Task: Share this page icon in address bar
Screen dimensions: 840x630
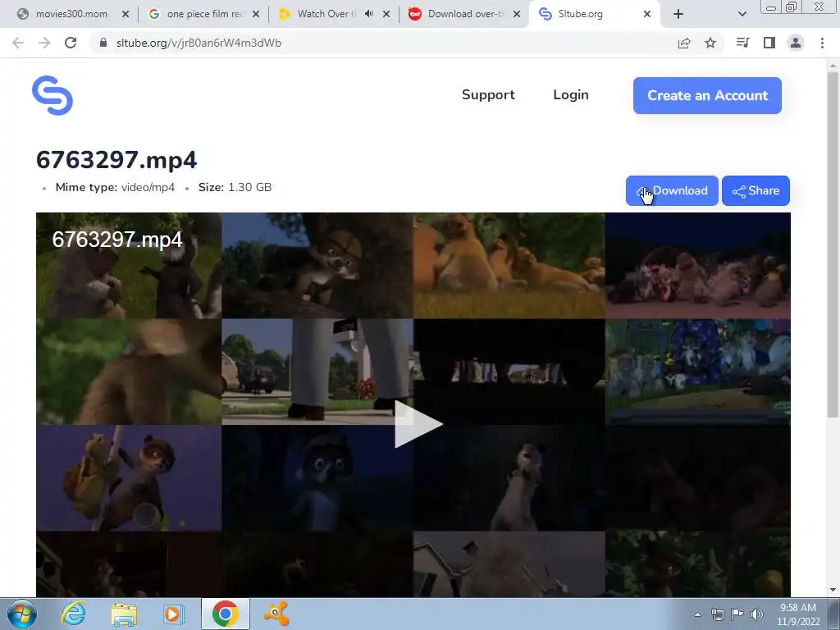Action: (684, 43)
